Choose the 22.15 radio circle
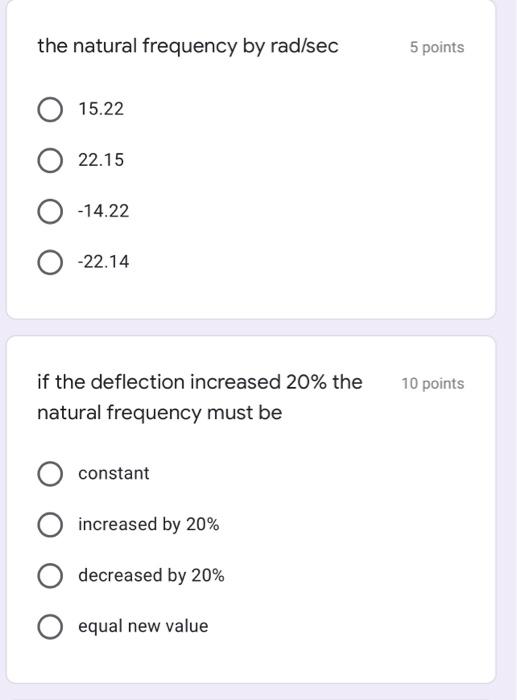The height and width of the screenshot is (700, 517). click(x=50, y=160)
